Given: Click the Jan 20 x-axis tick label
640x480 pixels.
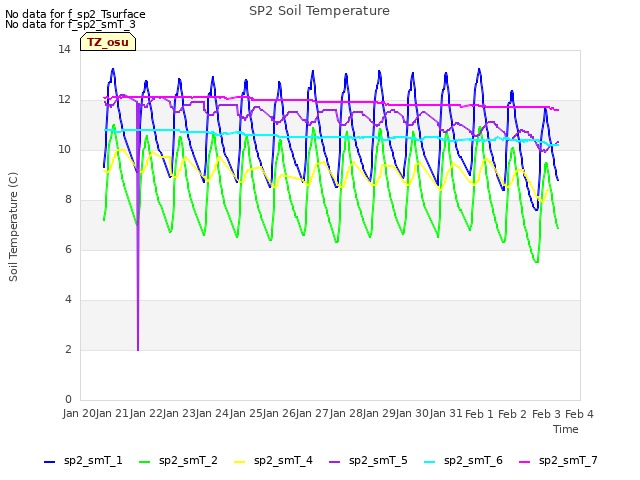Looking at the screenshot, I should (x=79, y=414).
